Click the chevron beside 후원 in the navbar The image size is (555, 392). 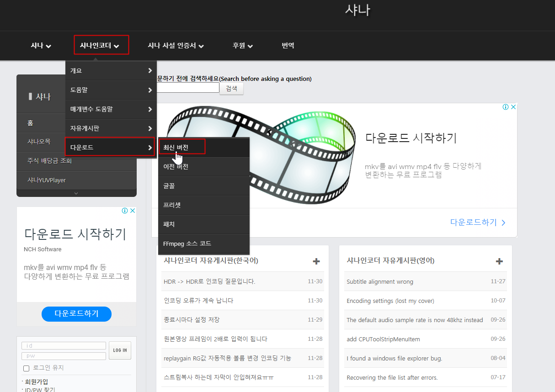(x=250, y=46)
